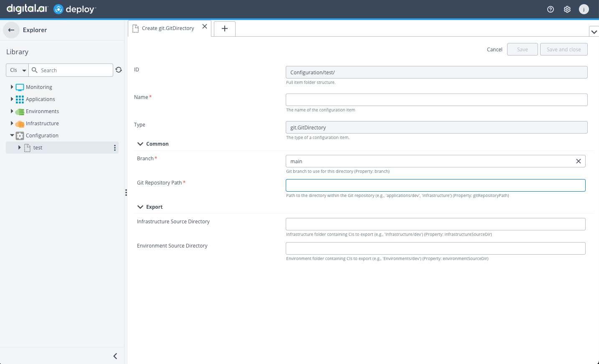The image size is (599, 364).
Task: Open the CIs filter dropdown
Action: pos(17,70)
